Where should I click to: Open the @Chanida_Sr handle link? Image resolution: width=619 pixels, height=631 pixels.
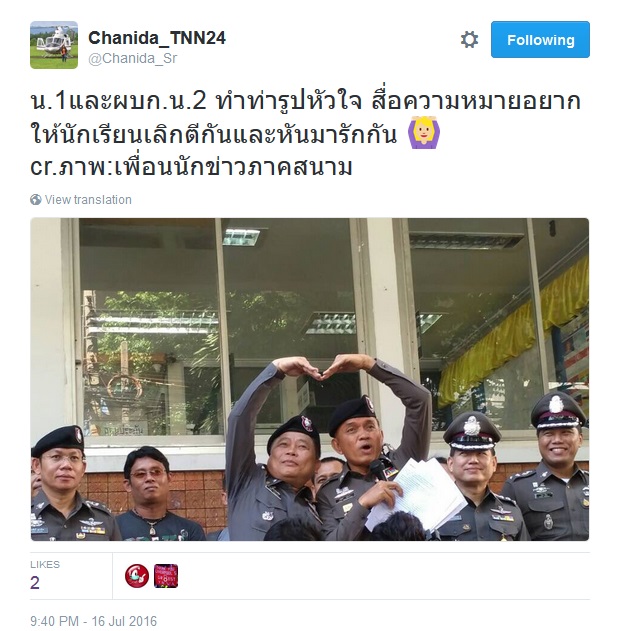click(x=132, y=58)
